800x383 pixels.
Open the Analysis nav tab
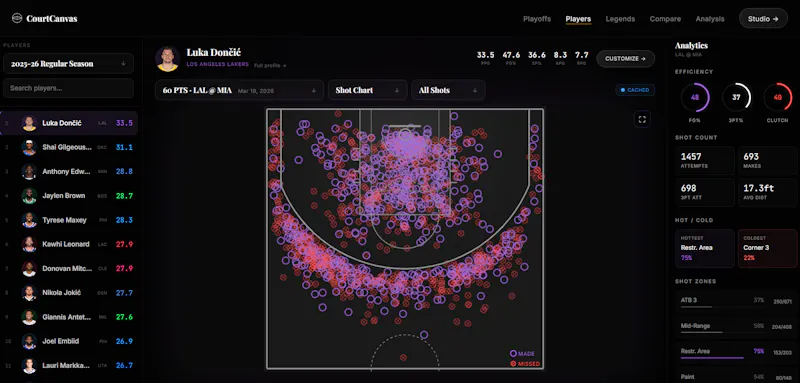(710, 19)
